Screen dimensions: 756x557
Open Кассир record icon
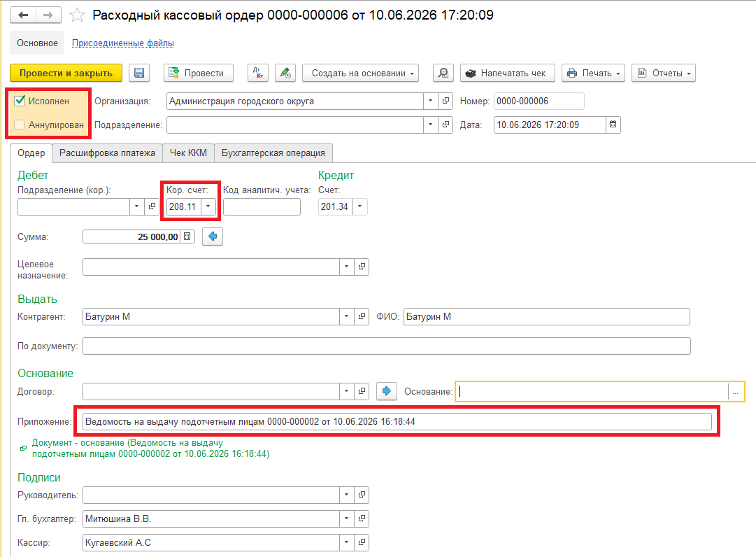click(362, 542)
